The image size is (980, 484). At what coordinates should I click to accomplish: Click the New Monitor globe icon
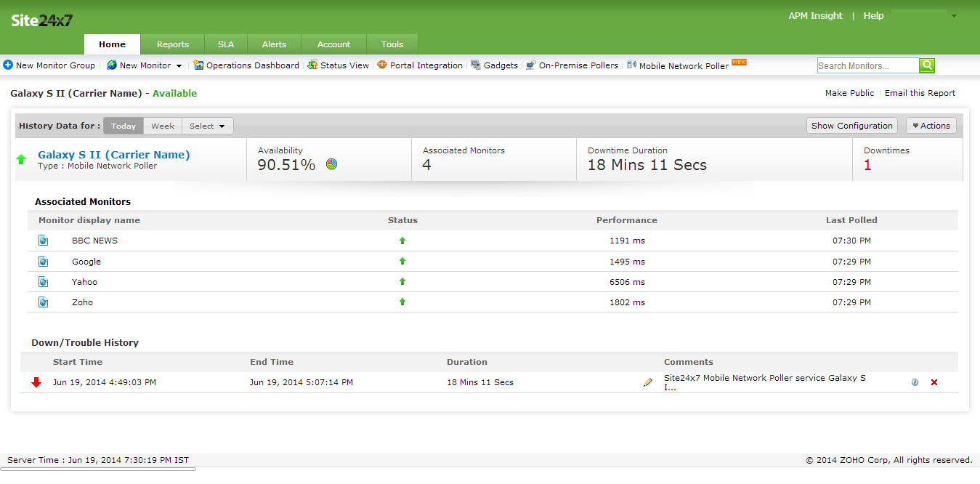pos(112,65)
